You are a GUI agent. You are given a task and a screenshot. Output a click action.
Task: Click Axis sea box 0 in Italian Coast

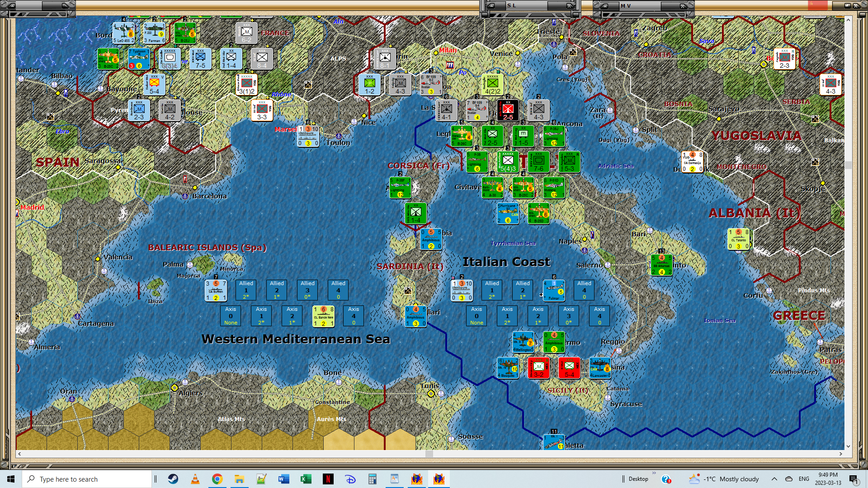tap(476, 316)
